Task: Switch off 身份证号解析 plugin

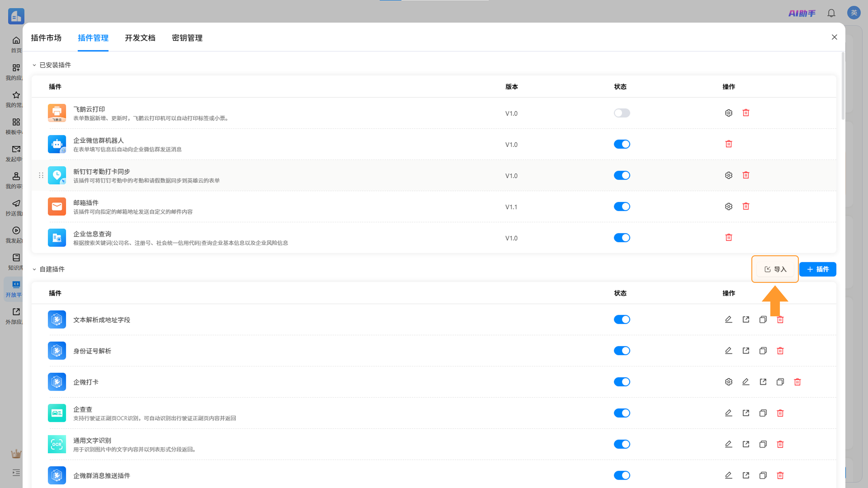Action: 622,351
